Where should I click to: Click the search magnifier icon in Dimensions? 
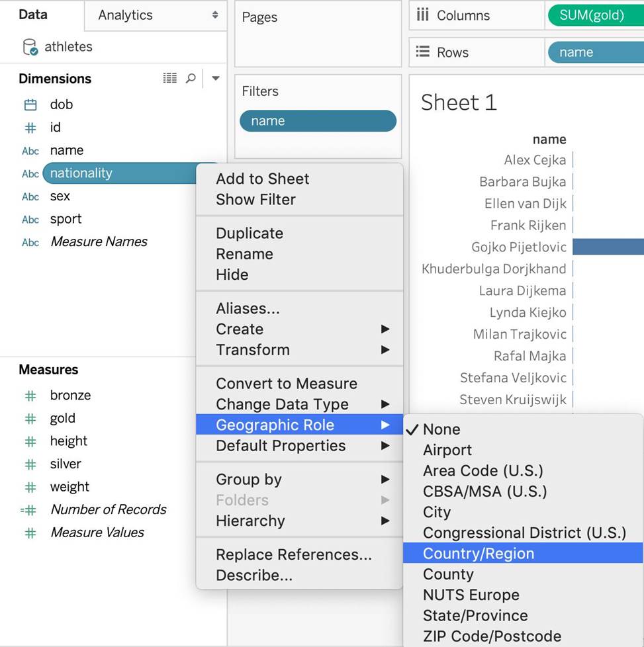pos(191,79)
